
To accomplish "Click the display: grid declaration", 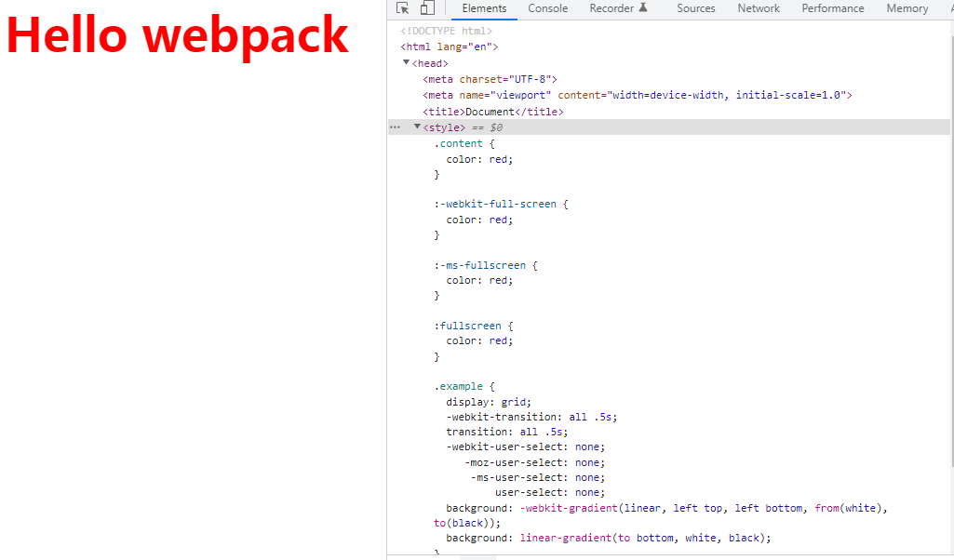I will [x=489, y=403].
